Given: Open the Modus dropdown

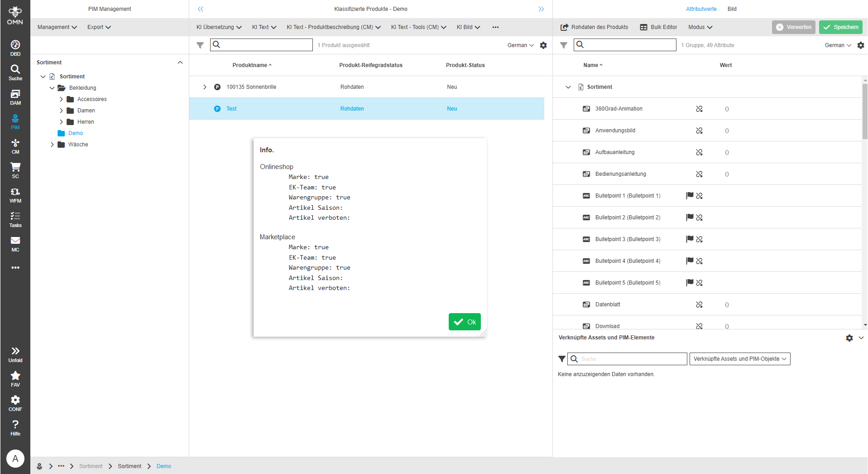Looking at the screenshot, I should point(700,27).
